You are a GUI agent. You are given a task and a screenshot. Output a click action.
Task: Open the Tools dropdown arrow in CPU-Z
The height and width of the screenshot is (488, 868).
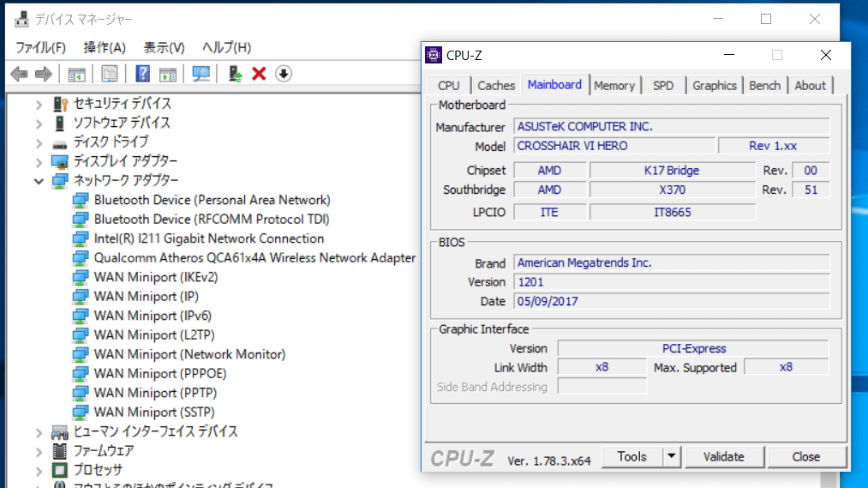pos(672,456)
